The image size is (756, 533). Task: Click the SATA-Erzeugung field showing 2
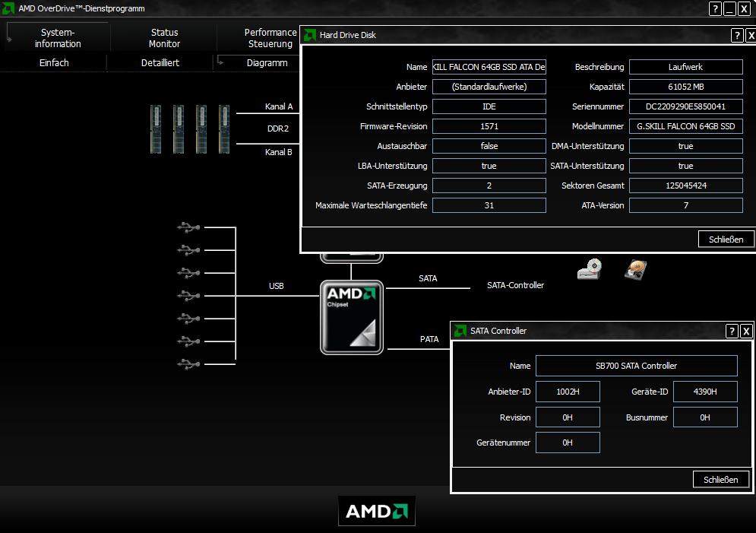pyautogui.click(x=489, y=186)
